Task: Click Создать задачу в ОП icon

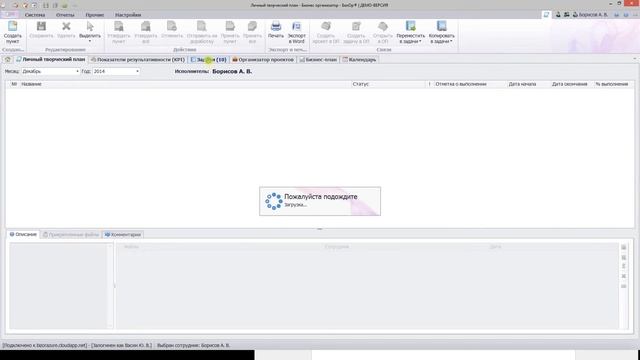Action: [x=356, y=27]
